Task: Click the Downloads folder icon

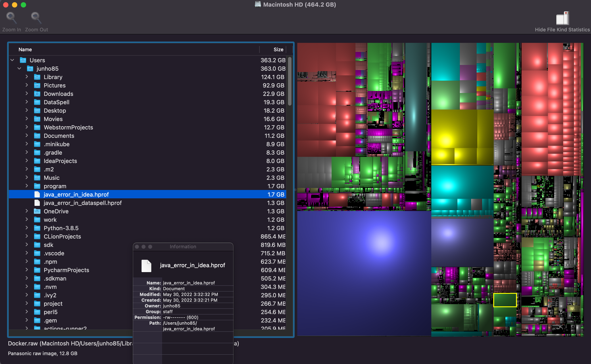Action: pyautogui.click(x=37, y=94)
